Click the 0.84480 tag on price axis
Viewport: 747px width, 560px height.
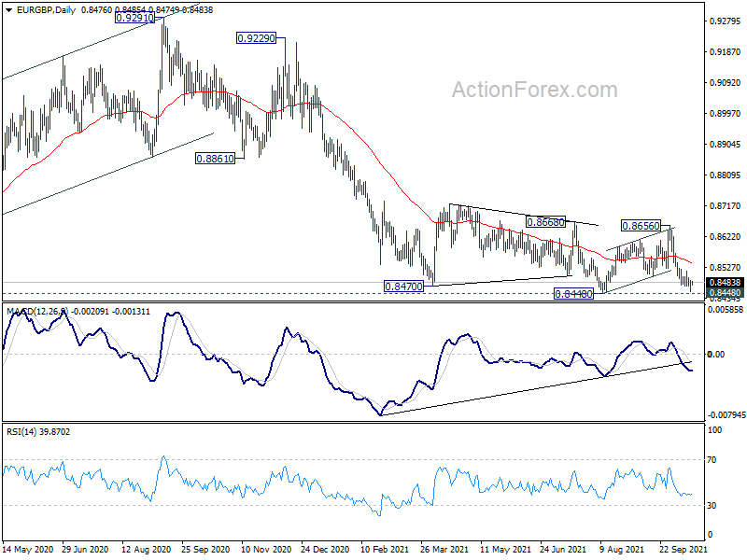click(x=725, y=292)
